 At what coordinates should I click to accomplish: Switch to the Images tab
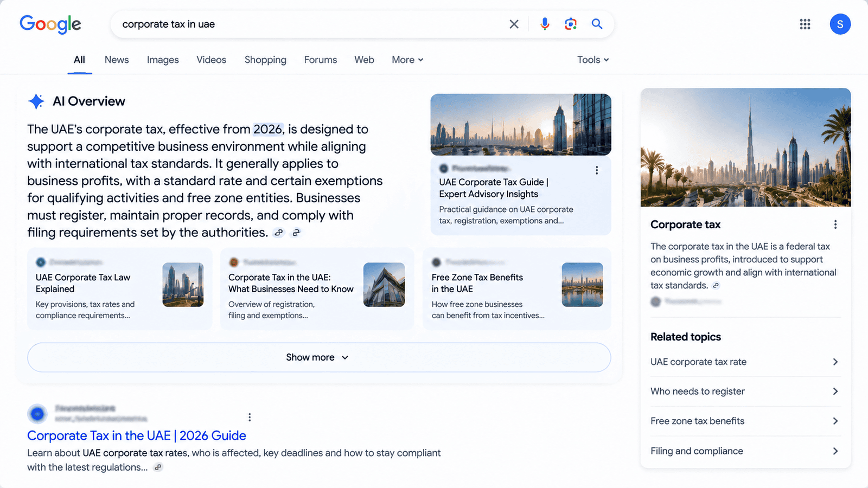coord(163,60)
